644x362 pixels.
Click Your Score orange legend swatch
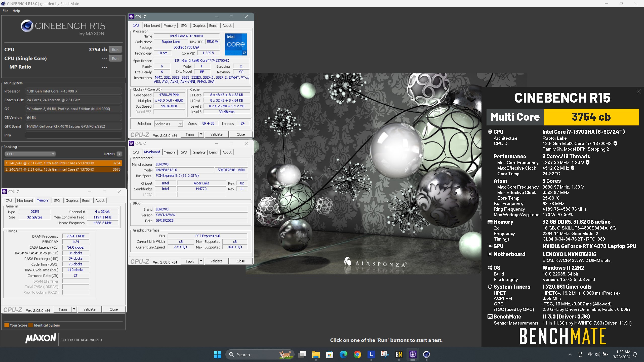(7, 325)
